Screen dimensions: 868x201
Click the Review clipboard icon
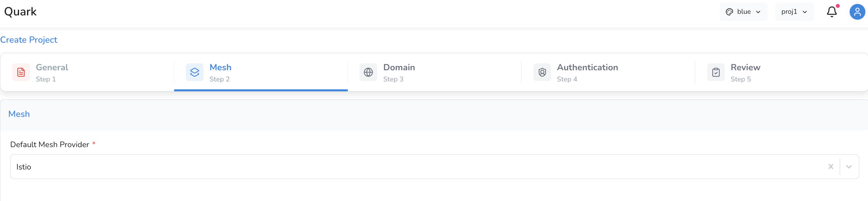coord(716,72)
